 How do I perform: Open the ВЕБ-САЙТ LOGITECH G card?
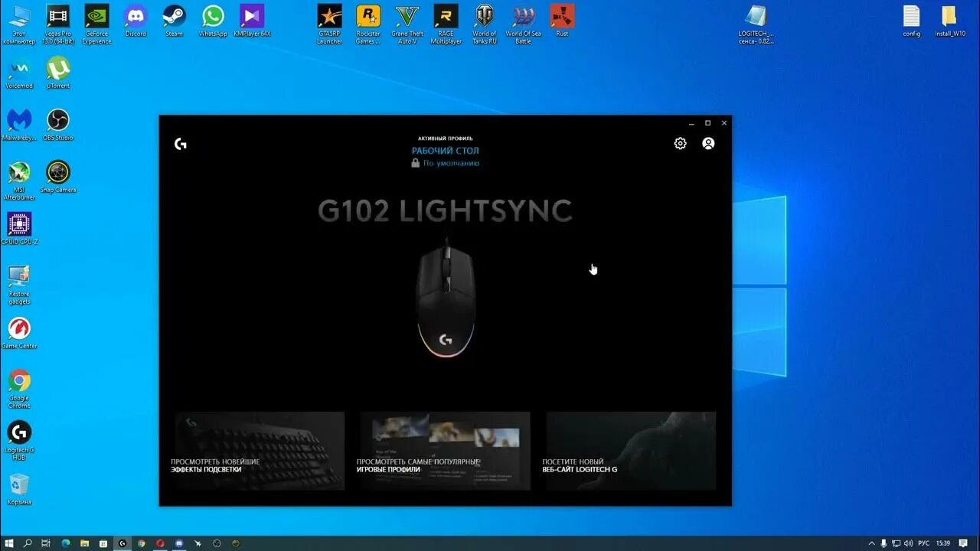(631, 451)
